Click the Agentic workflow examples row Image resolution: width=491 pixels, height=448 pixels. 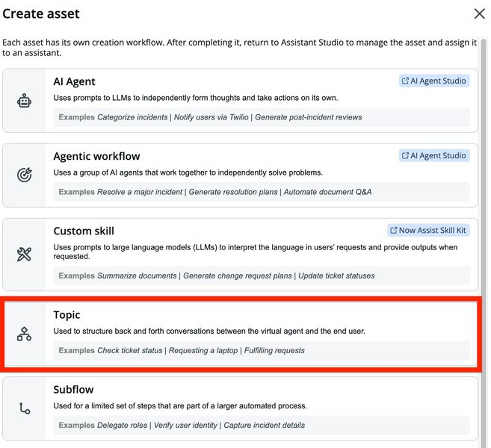point(261,192)
